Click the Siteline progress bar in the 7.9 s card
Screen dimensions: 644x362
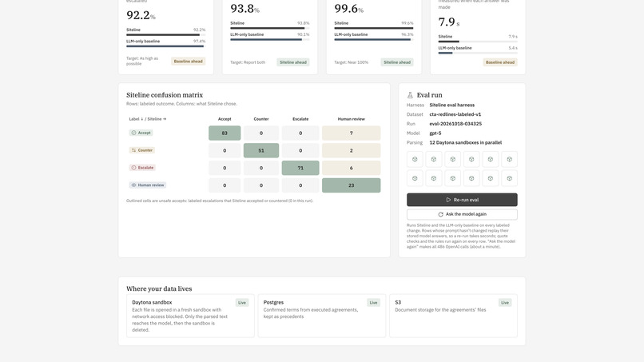pos(478,42)
